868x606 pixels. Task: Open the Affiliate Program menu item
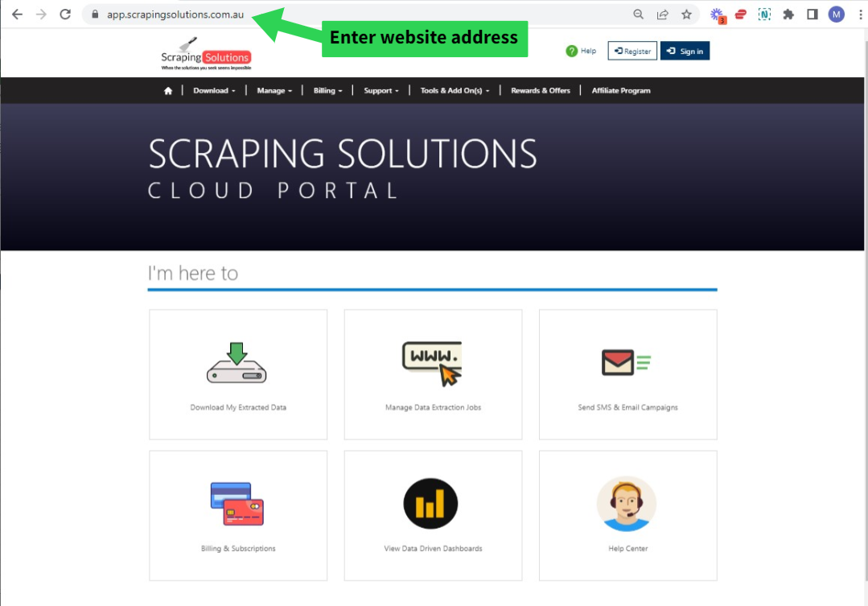click(621, 91)
